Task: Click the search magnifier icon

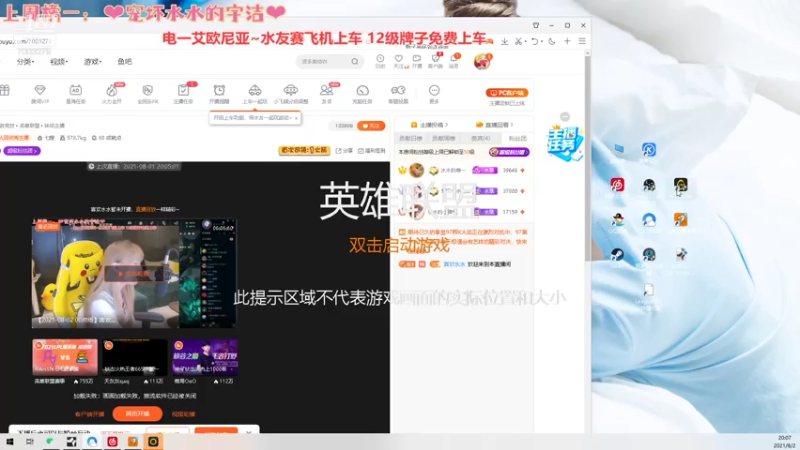Action: [x=355, y=62]
